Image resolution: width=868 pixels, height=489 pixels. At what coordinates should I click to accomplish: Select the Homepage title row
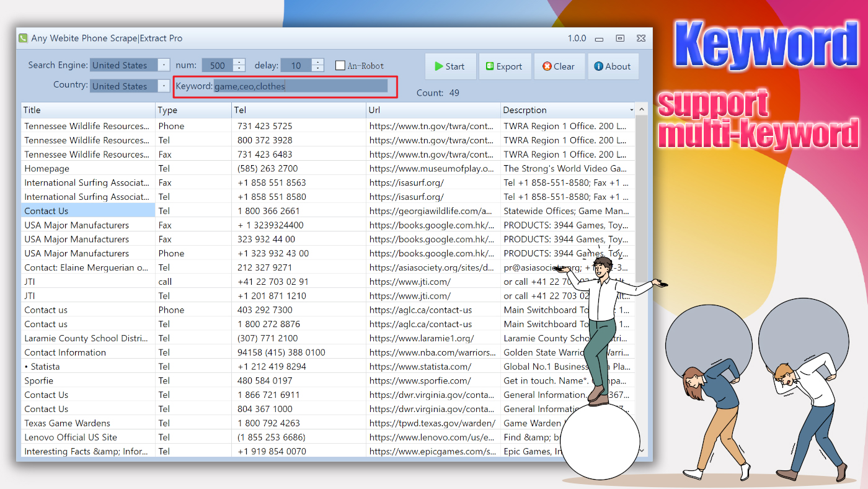point(88,168)
